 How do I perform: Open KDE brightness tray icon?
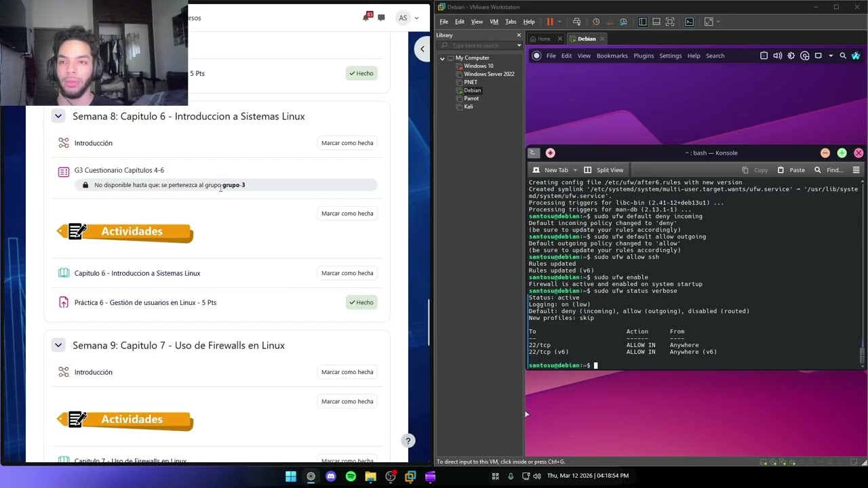coord(791,56)
